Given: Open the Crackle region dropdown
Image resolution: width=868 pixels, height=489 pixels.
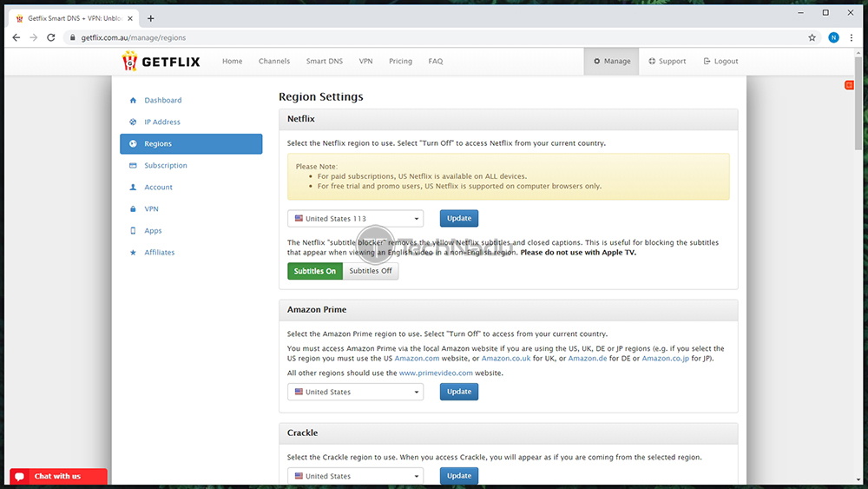Looking at the screenshot, I should click(x=355, y=476).
